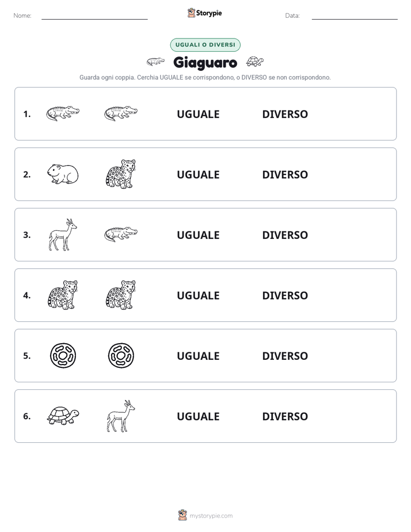Click the UGUALI O DIVERSI badge
Screen dimensions: 411x532
[x=205, y=45]
